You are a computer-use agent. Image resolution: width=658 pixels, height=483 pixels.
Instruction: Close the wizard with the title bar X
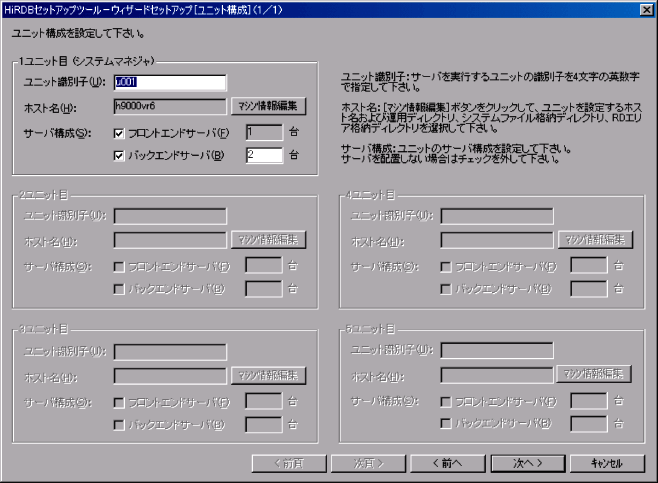(x=646, y=10)
